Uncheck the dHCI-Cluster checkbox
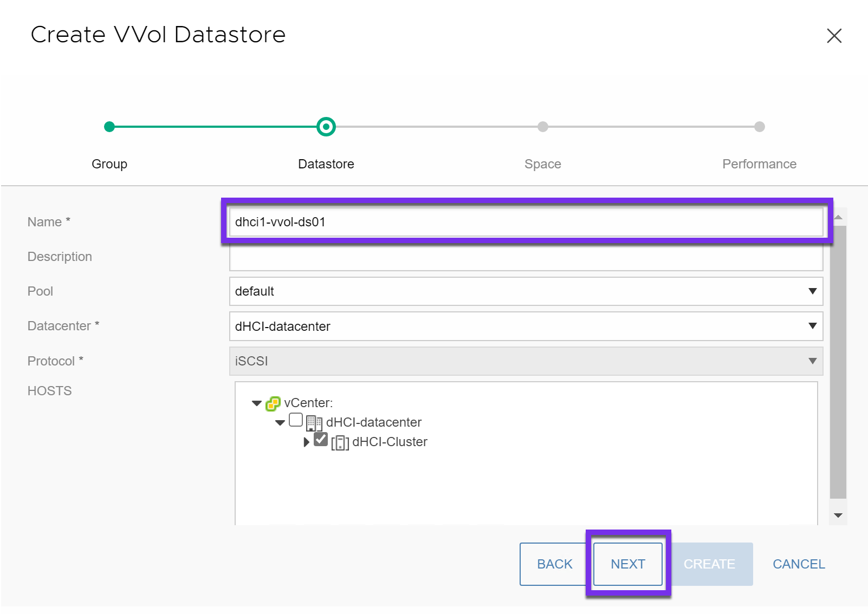The height and width of the screenshot is (614, 868). click(321, 439)
